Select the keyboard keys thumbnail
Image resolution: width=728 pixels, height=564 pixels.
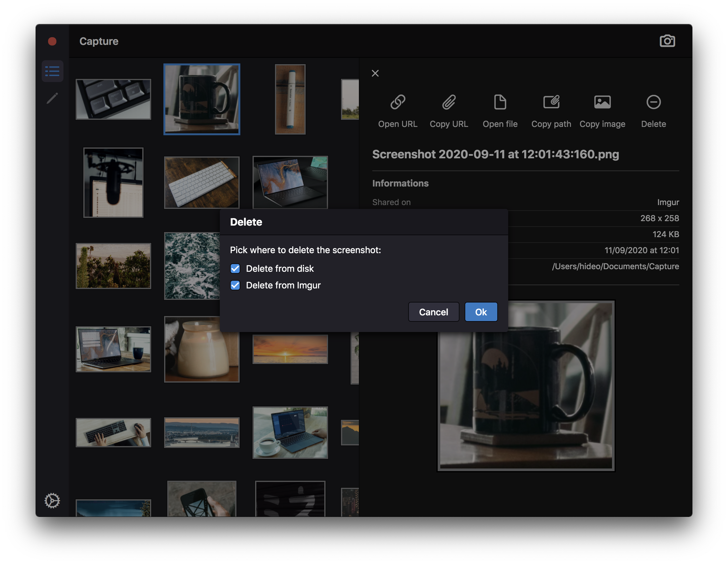[x=113, y=99]
